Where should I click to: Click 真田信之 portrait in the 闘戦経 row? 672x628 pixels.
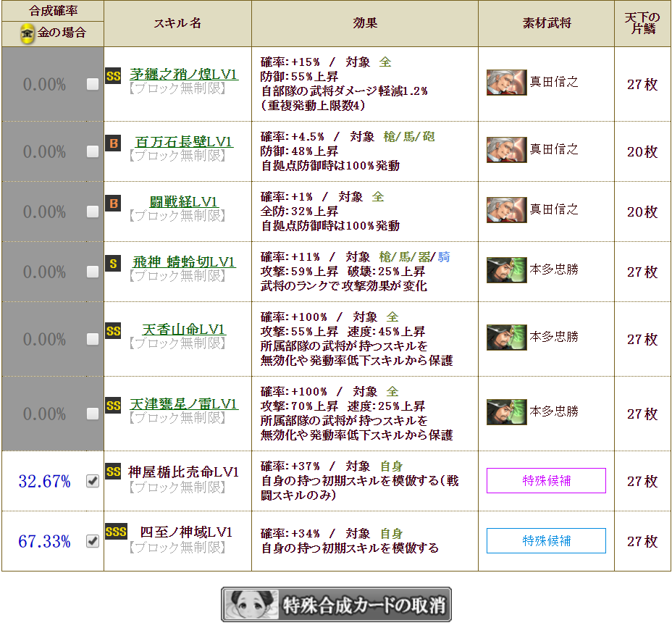(x=507, y=210)
